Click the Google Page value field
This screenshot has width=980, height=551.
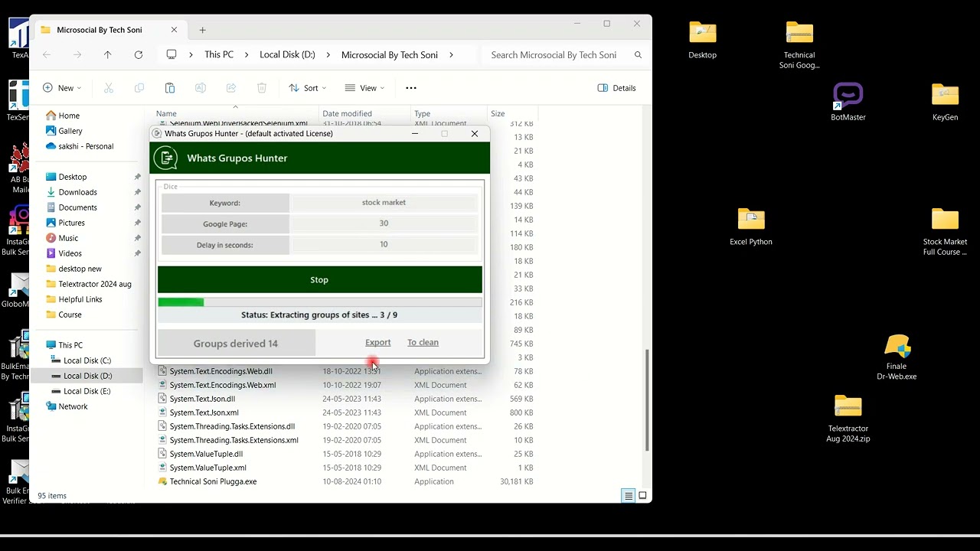[384, 223]
